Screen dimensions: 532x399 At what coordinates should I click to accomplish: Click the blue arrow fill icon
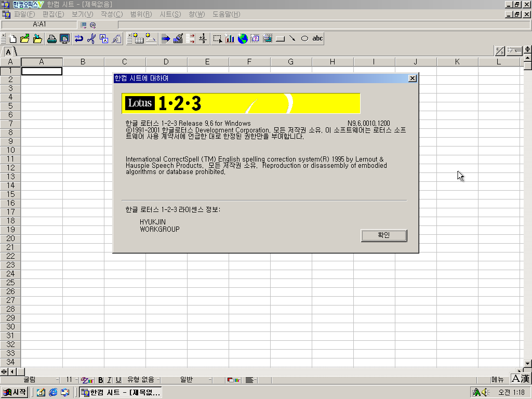coord(166,38)
